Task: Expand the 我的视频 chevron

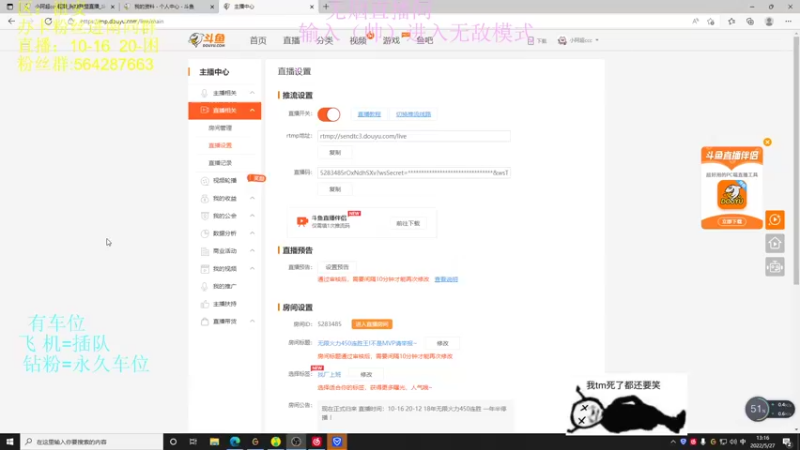Action: point(252,269)
